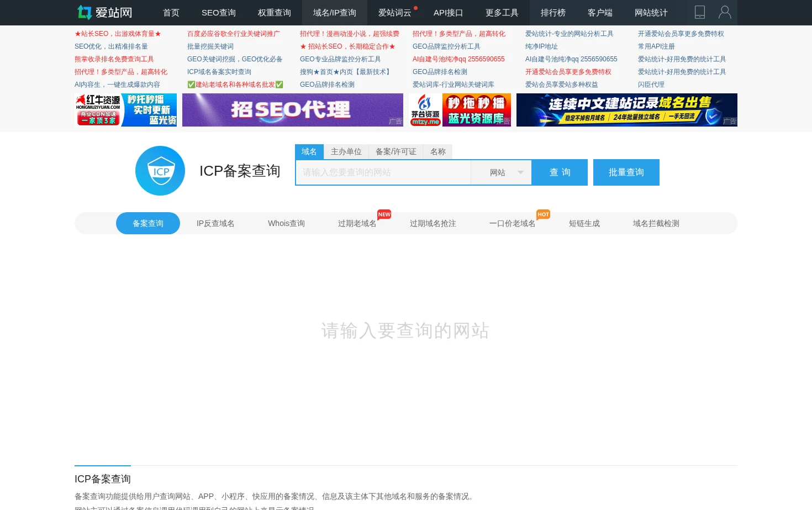812x510 pixels.
Task: Open link 常用API注册
Action: click(x=656, y=46)
